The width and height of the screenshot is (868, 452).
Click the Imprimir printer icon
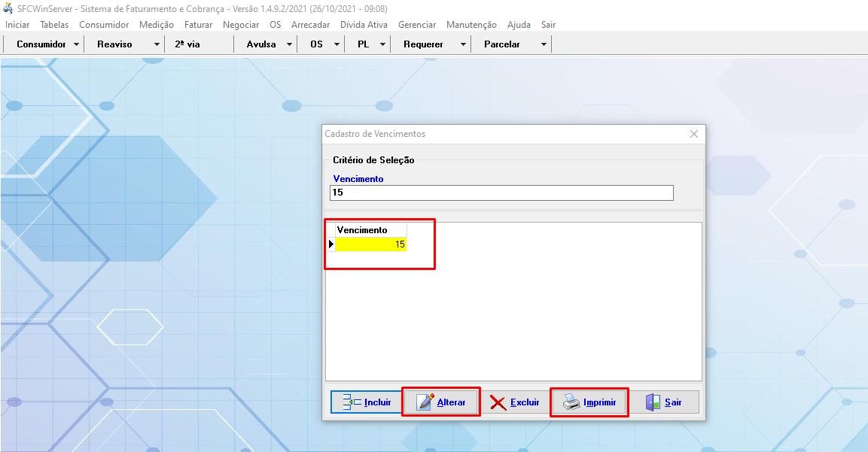pyautogui.click(x=572, y=402)
